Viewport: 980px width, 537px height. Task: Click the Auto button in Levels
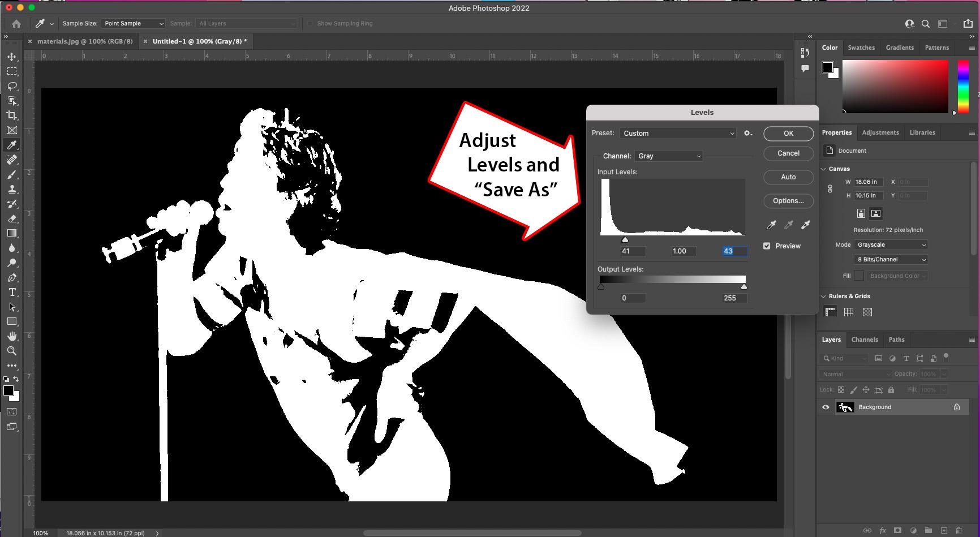tap(789, 177)
